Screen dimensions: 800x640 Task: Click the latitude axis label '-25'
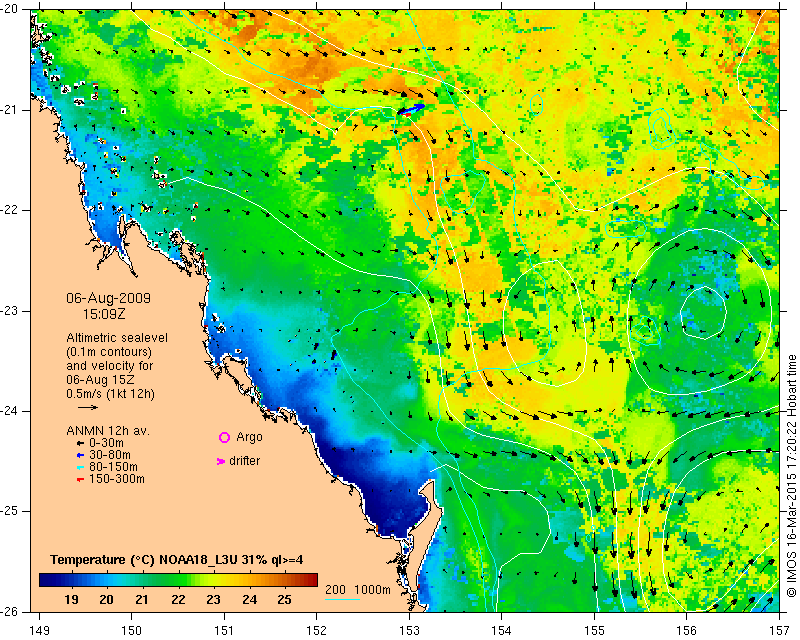pyautogui.click(x=9, y=511)
